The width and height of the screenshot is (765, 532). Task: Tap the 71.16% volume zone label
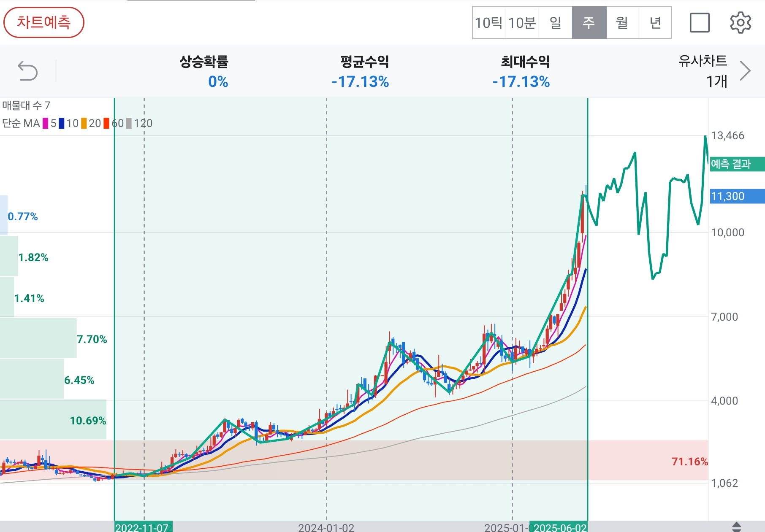(x=689, y=462)
